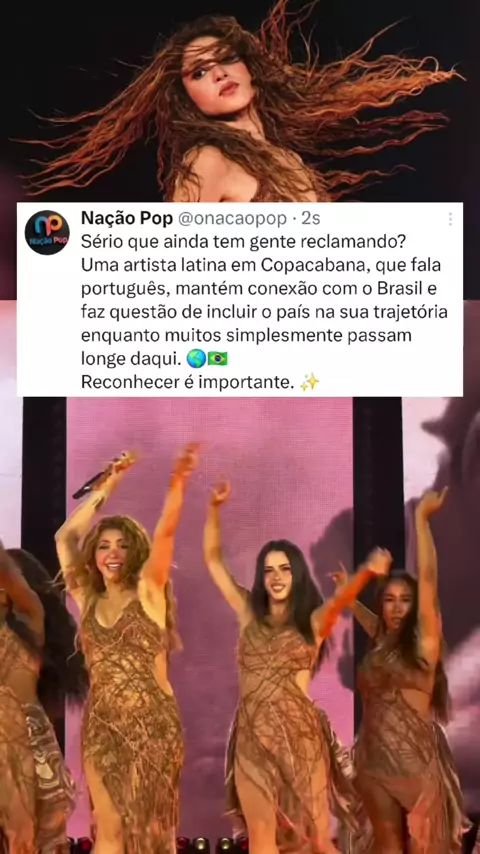
Task: Open the three-dot more options menu
Action: (x=450, y=219)
